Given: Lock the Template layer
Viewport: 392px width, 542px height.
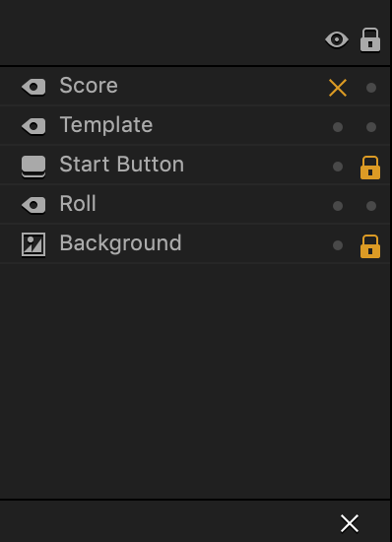Looking at the screenshot, I should [371, 127].
